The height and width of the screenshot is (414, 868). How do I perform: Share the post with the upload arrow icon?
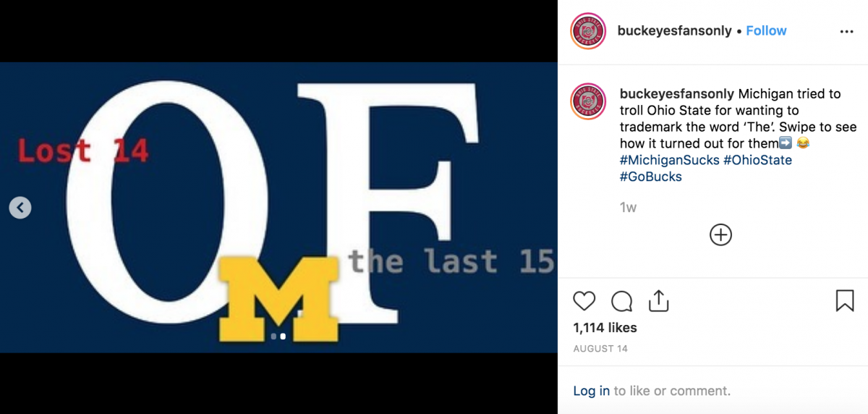point(658,301)
